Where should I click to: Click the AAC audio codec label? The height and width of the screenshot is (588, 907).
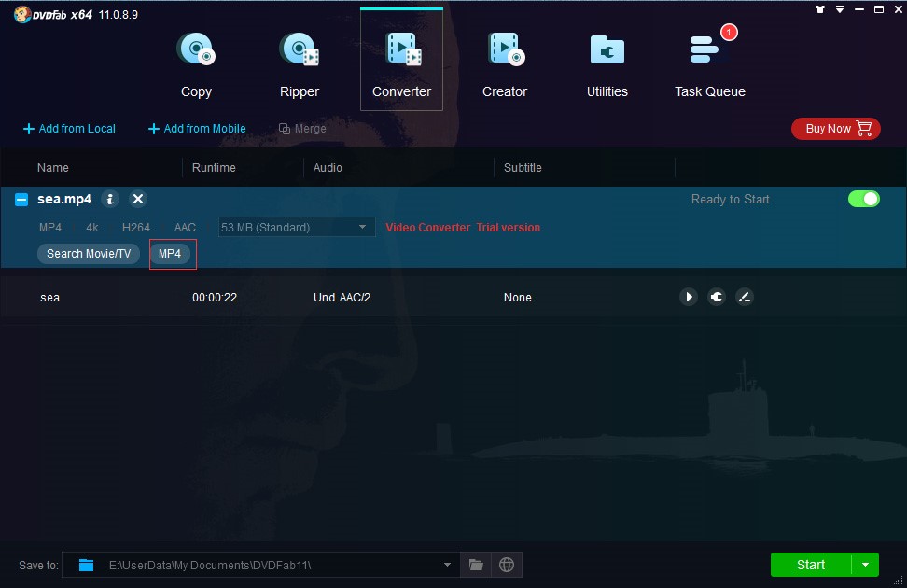(185, 228)
